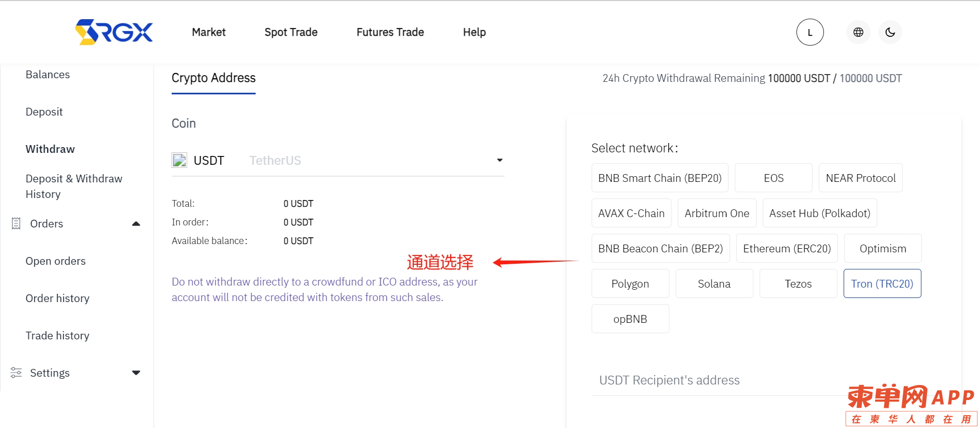The width and height of the screenshot is (980, 428).
Task: Click the USDT coin image icon
Action: click(179, 160)
